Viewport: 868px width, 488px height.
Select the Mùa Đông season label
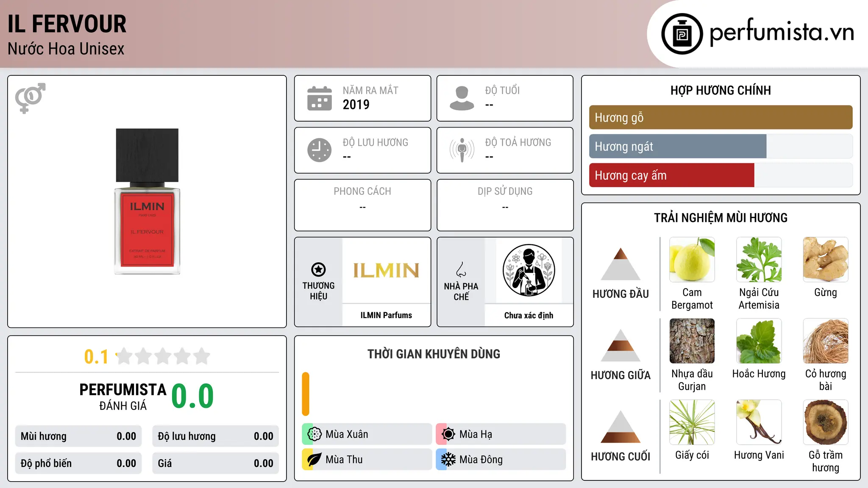[x=481, y=460]
